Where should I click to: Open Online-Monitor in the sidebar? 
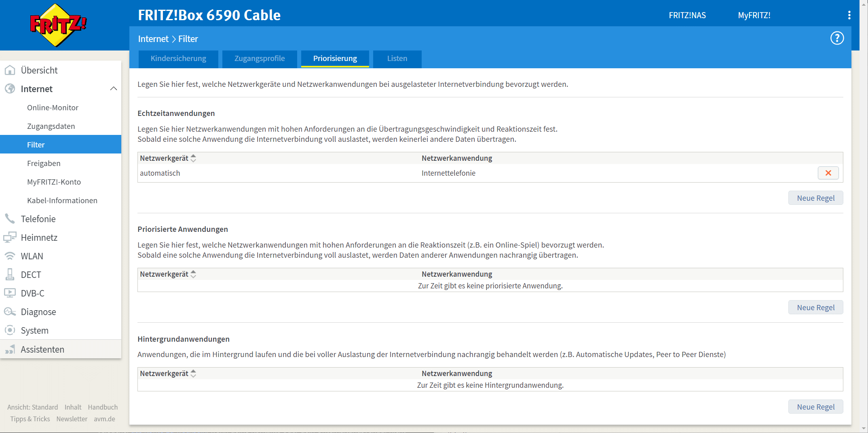(53, 107)
